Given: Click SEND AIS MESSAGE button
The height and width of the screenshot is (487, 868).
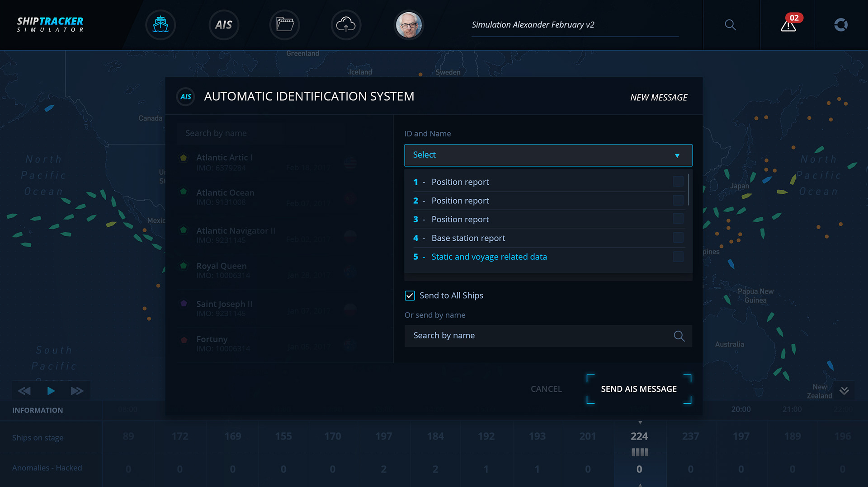Looking at the screenshot, I should pos(639,389).
